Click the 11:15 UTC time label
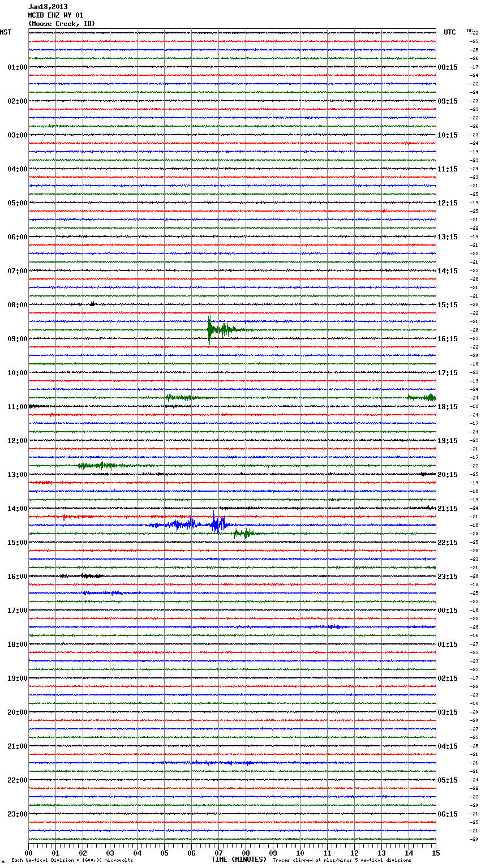 [448, 169]
